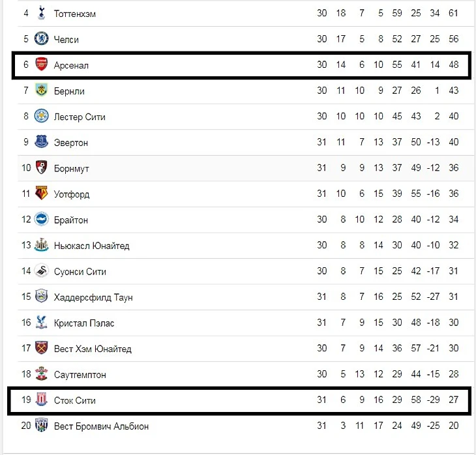Open the Leicester City crest icon
This screenshot has height=455, width=476.
[41, 116]
